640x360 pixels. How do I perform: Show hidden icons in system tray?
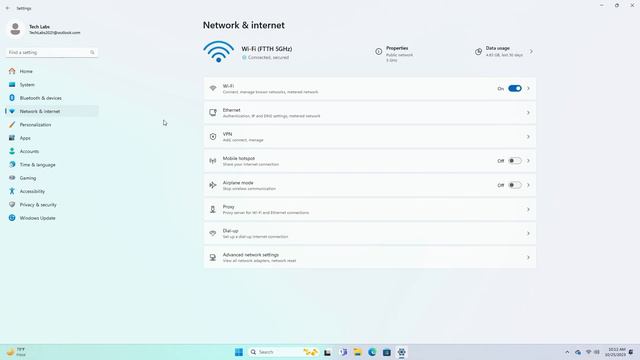567,352
